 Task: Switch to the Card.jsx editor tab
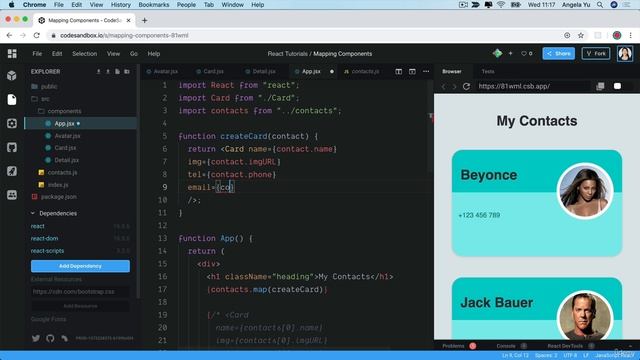point(210,71)
